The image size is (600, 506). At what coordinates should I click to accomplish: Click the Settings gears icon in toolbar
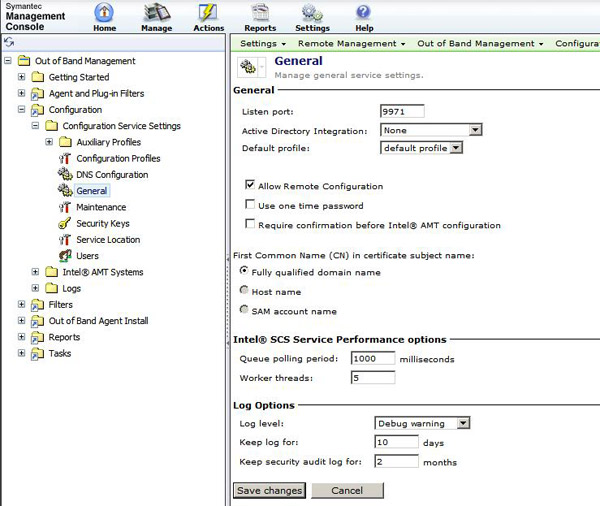click(312, 13)
